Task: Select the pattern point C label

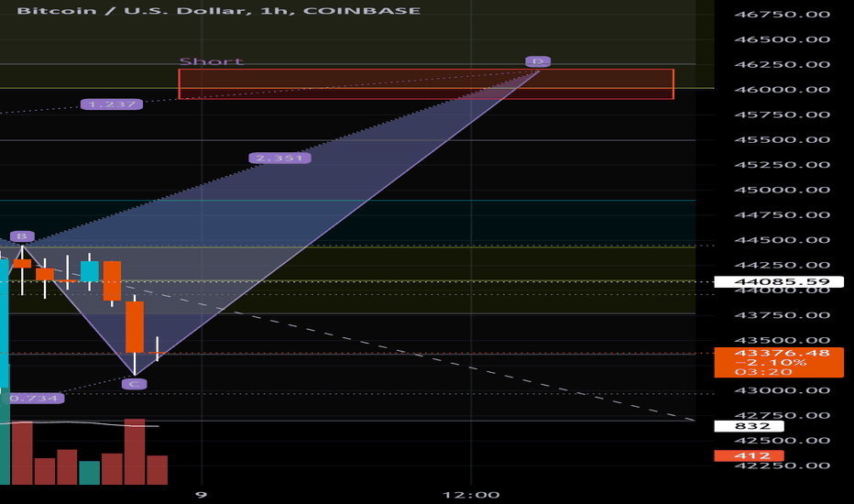Action: (x=134, y=384)
